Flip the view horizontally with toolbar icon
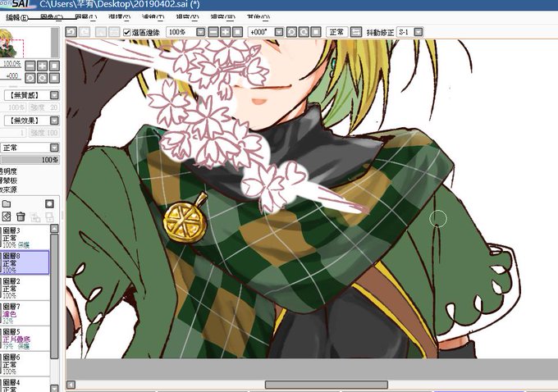 pyautogui.click(x=356, y=32)
